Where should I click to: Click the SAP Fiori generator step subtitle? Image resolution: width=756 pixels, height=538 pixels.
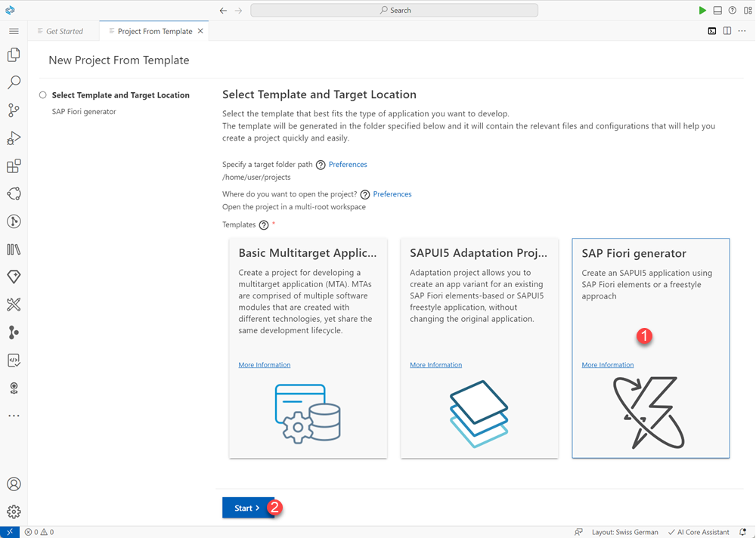[x=84, y=111]
